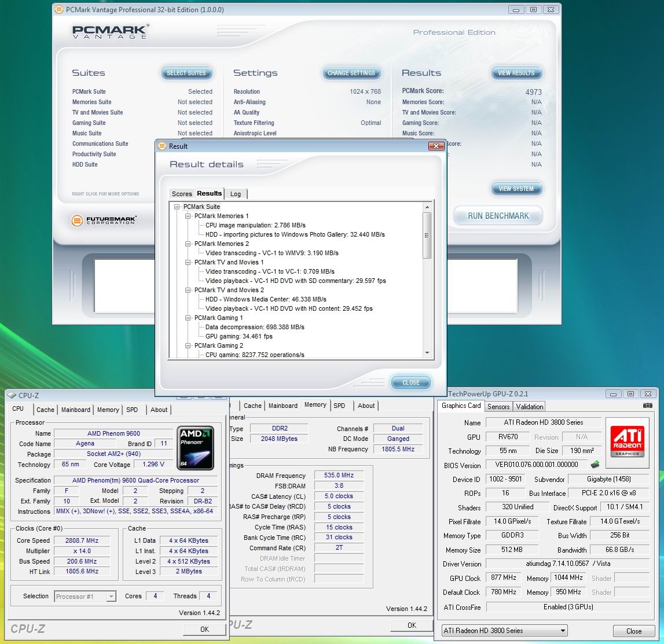
Task: Switch to the Scores tab
Action: (x=182, y=194)
